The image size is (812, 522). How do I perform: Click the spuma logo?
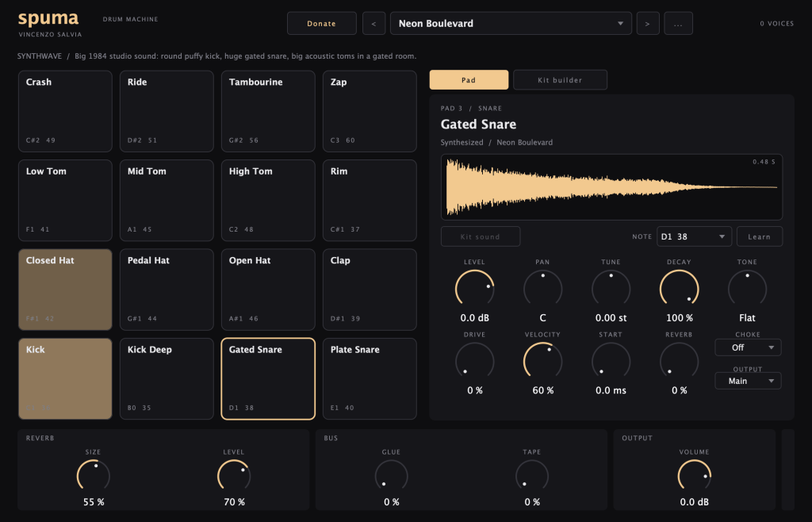pyautogui.click(x=48, y=19)
